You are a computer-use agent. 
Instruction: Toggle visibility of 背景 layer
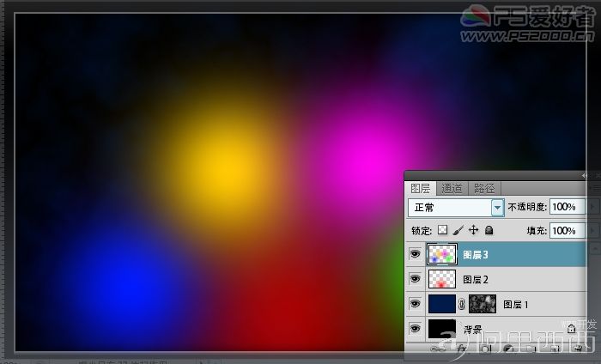tap(415, 328)
